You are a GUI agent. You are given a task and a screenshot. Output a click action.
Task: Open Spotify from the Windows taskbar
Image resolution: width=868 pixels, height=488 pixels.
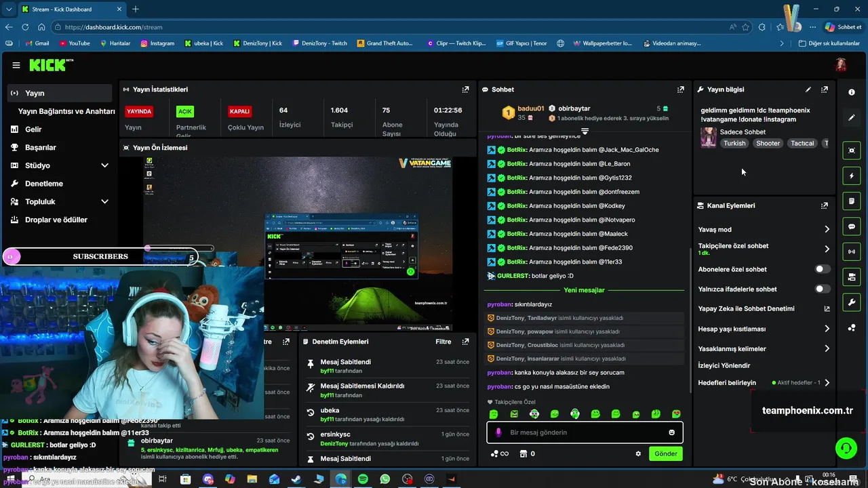[x=363, y=479]
